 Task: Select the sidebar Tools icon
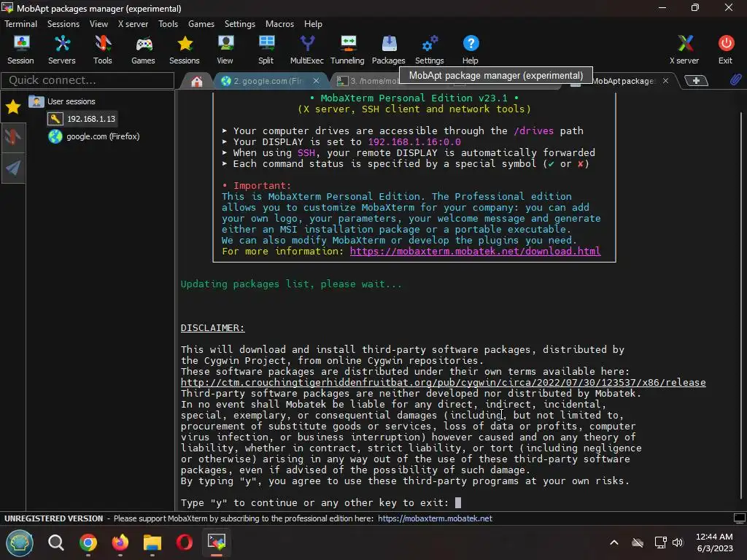tap(13, 137)
